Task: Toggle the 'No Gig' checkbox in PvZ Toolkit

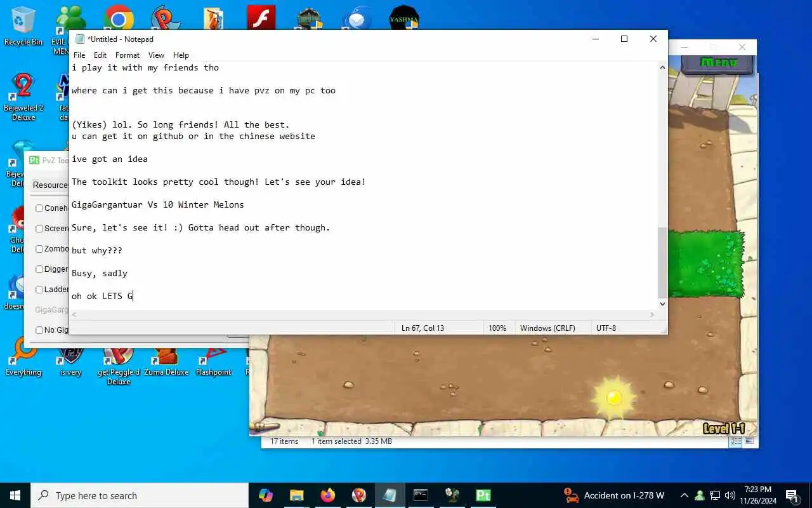Action: (x=39, y=330)
